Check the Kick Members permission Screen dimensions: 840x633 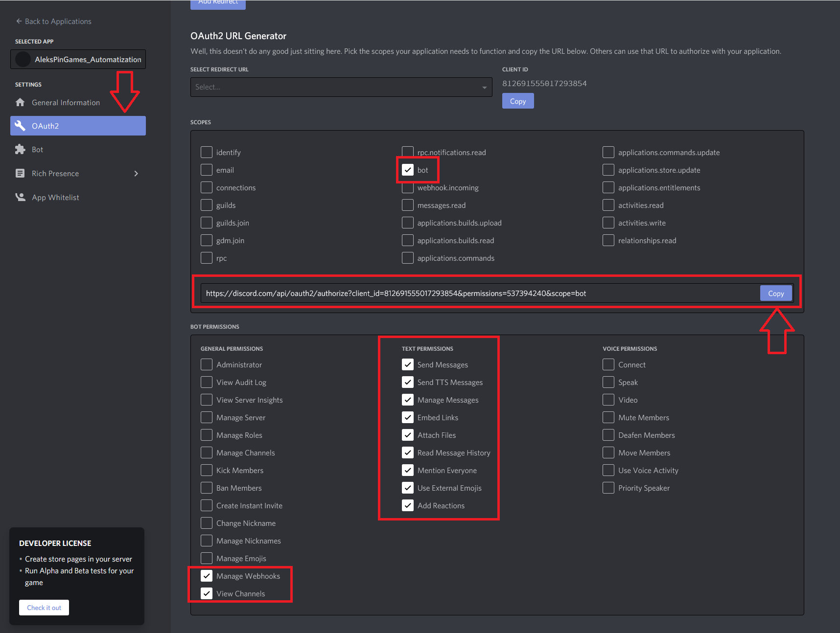coord(207,470)
